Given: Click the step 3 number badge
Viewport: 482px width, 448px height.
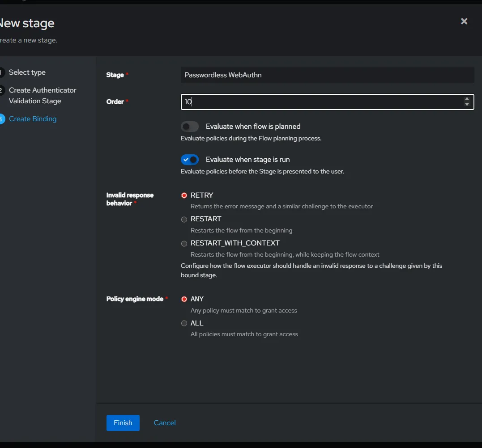Looking at the screenshot, I should tap(1, 119).
